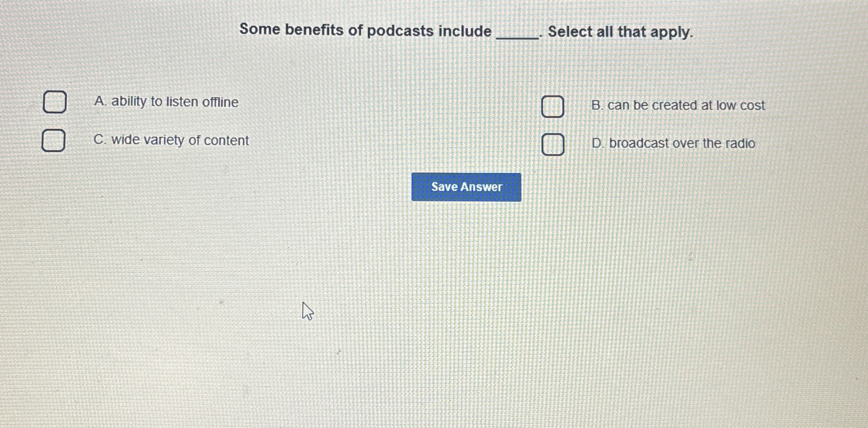Image resolution: width=868 pixels, height=428 pixels.
Task: Click the blank underline in the question
Action: [x=518, y=36]
